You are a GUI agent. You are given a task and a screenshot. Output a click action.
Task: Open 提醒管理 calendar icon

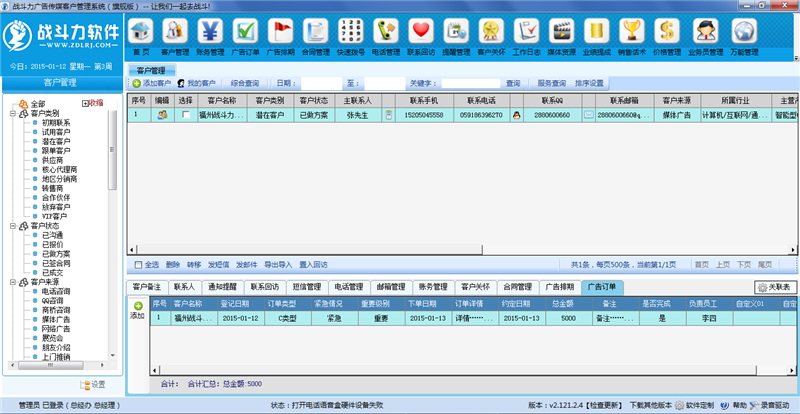(456, 31)
